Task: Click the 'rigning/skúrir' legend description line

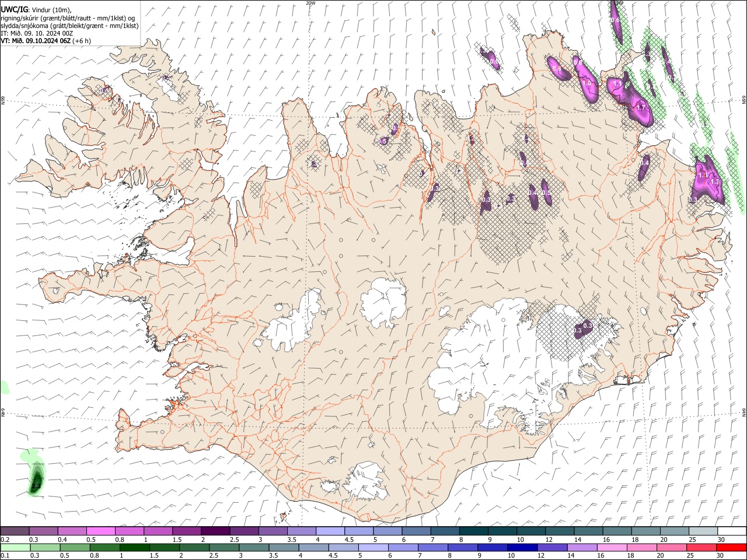Action: point(68,17)
